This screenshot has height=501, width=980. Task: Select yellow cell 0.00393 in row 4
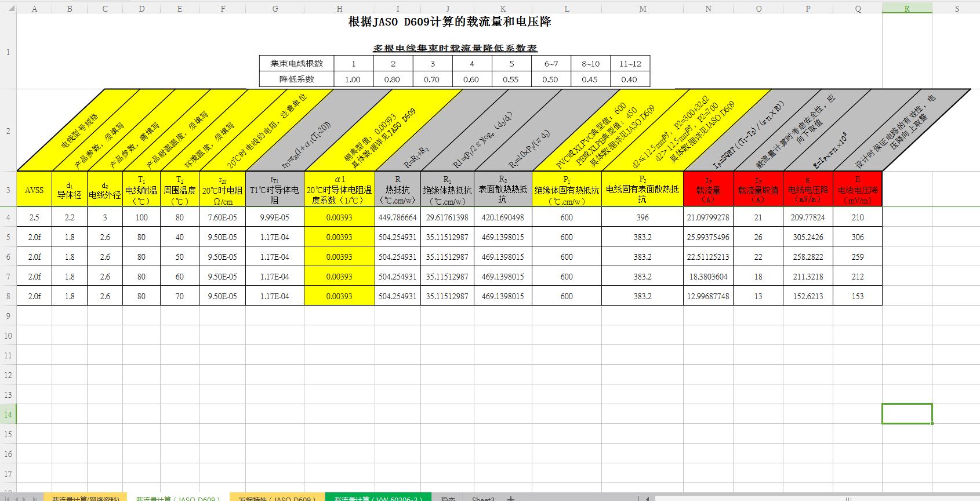[339, 217]
